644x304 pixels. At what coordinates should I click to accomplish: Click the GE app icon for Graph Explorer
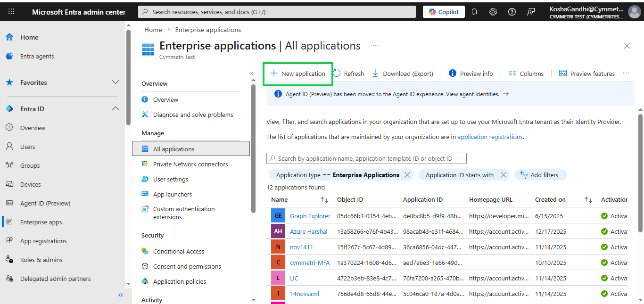coord(278,216)
